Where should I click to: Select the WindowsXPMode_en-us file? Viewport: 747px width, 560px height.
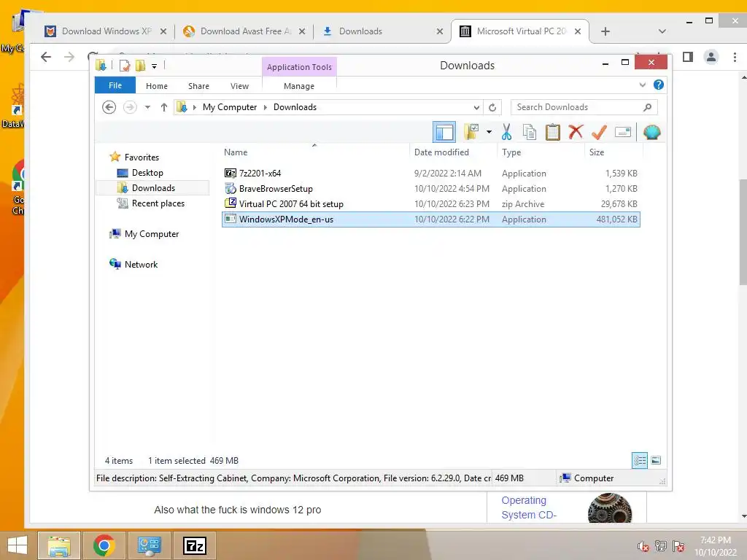click(x=430, y=219)
